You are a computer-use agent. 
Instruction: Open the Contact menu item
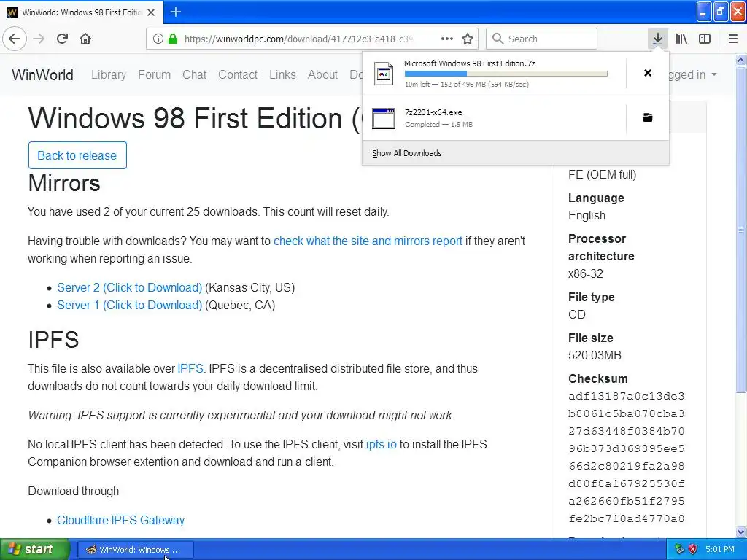click(x=238, y=75)
